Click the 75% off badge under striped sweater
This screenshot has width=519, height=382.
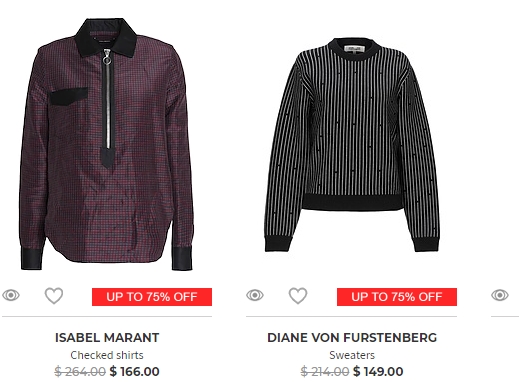(x=397, y=297)
